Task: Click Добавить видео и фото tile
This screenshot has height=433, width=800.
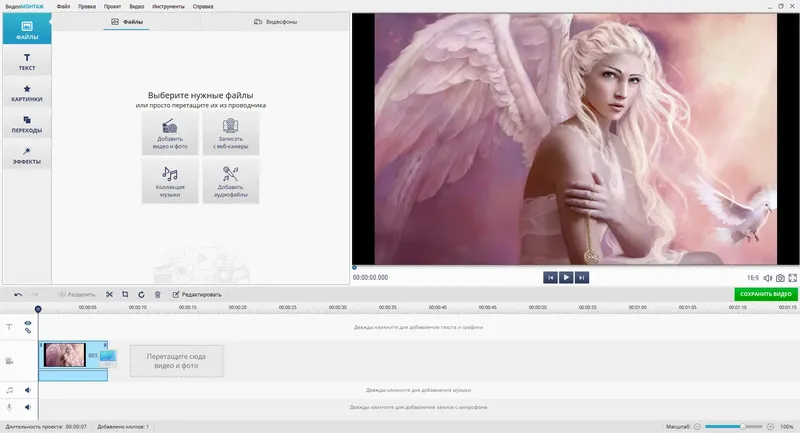Action: (x=170, y=133)
